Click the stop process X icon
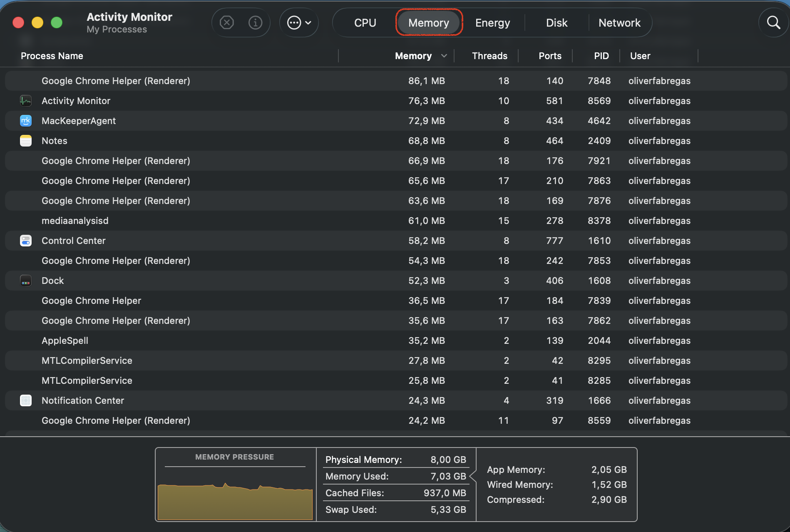This screenshot has width=790, height=532. (227, 22)
